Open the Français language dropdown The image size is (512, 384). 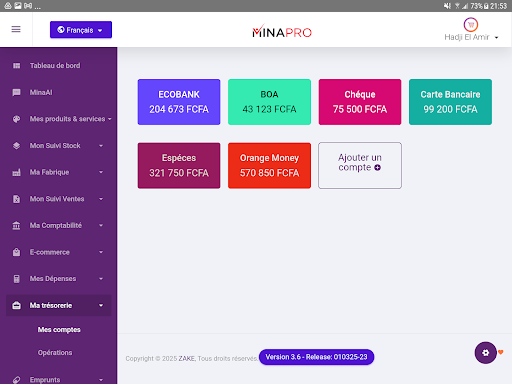tap(81, 30)
